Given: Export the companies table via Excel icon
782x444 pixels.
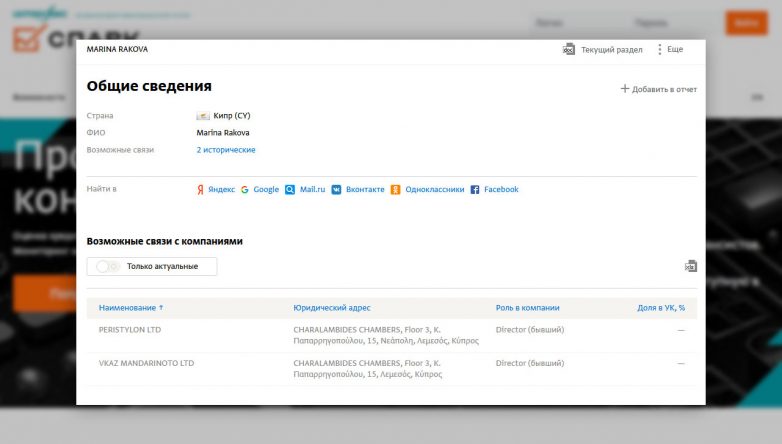Looking at the screenshot, I should 690,266.
